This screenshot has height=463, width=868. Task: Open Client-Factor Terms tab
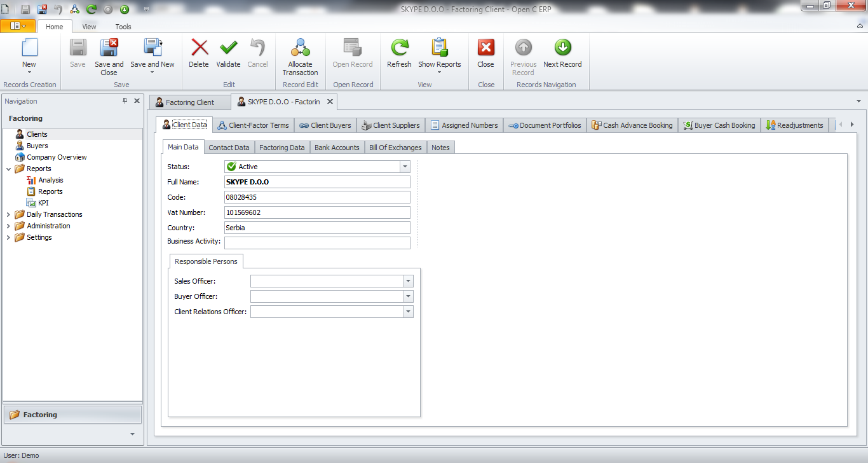tap(253, 125)
